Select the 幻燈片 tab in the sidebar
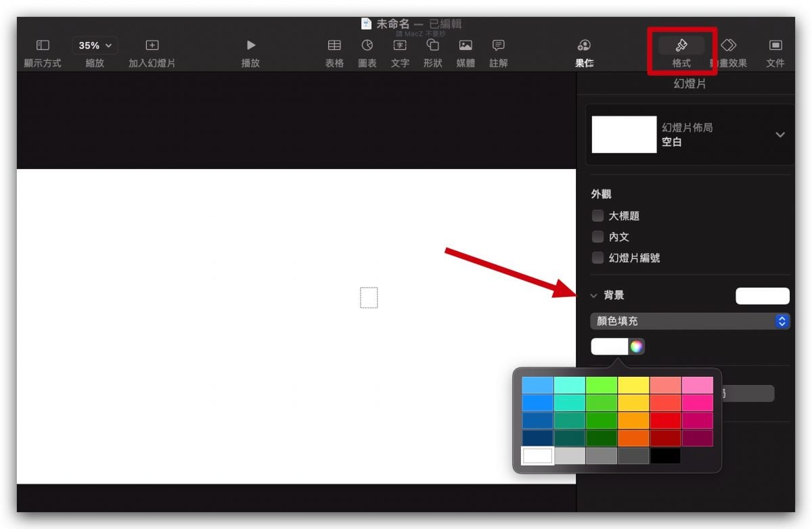 click(x=690, y=84)
